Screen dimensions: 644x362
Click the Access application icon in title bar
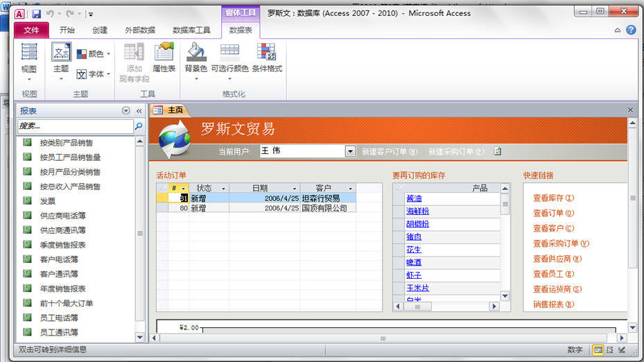click(19, 14)
